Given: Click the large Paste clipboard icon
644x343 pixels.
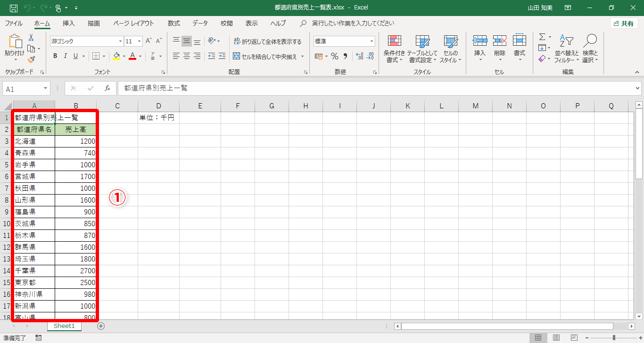Looking at the screenshot, I should click(15, 41).
